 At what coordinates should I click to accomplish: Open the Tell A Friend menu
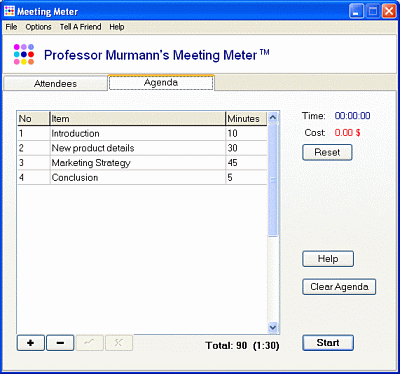[80, 27]
